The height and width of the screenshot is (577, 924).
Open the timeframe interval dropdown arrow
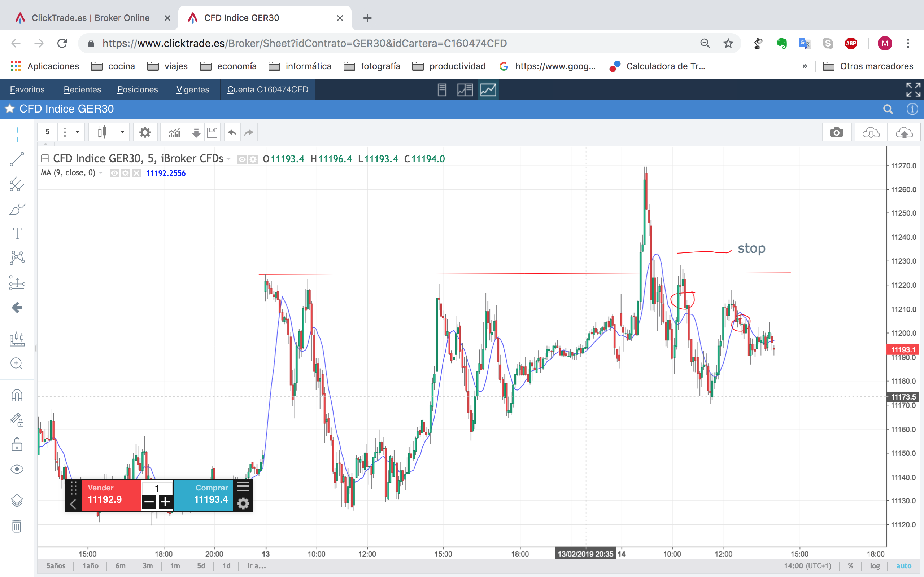pyautogui.click(x=78, y=132)
